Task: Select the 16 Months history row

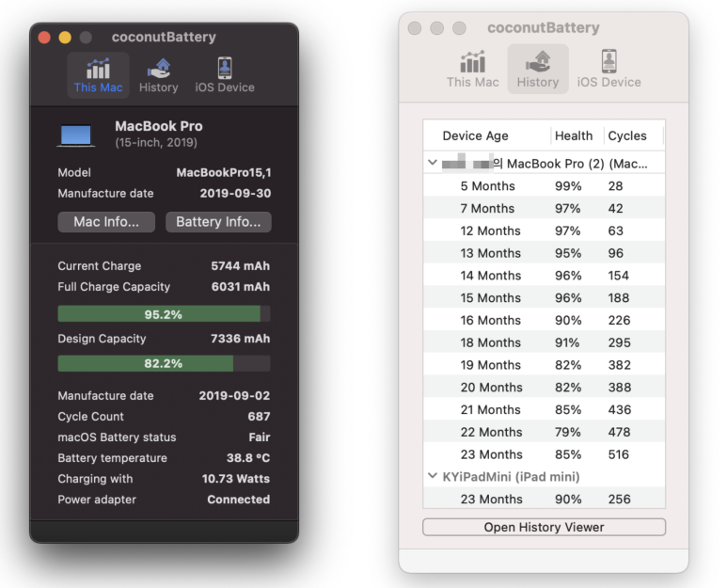Action: 544,320
